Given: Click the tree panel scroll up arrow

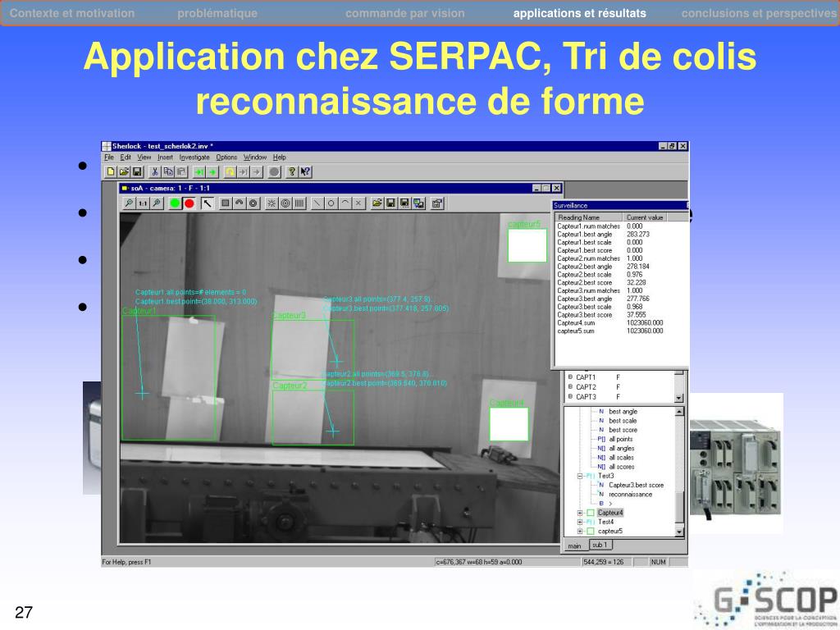Looking at the screenshot, I should click(679, 412).
